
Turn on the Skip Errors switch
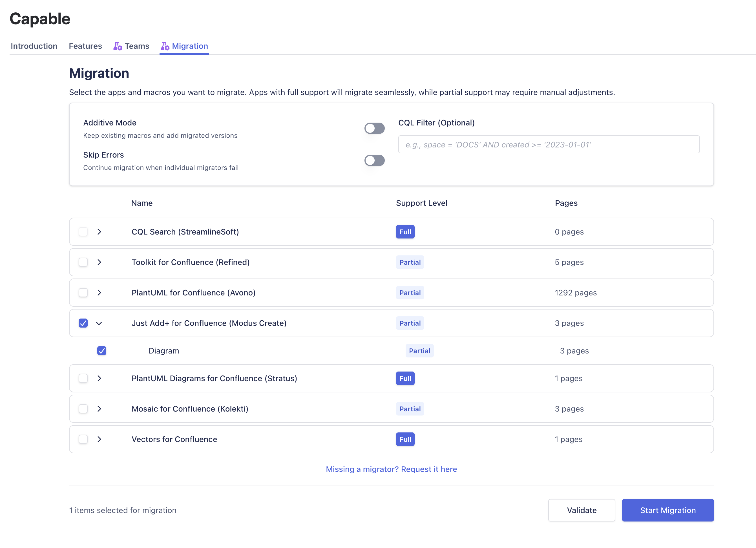tap(374, 160)
